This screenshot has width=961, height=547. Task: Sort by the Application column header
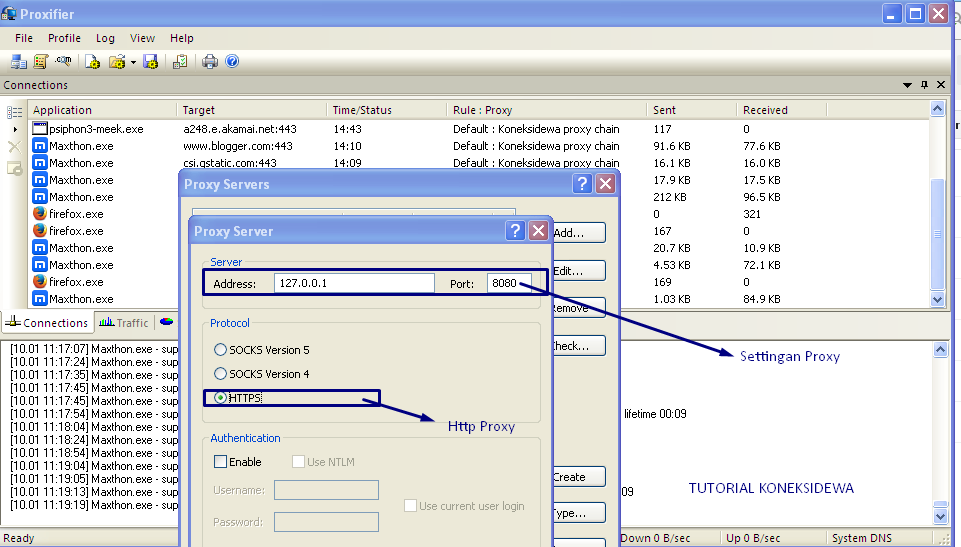[x=102, y=110]
